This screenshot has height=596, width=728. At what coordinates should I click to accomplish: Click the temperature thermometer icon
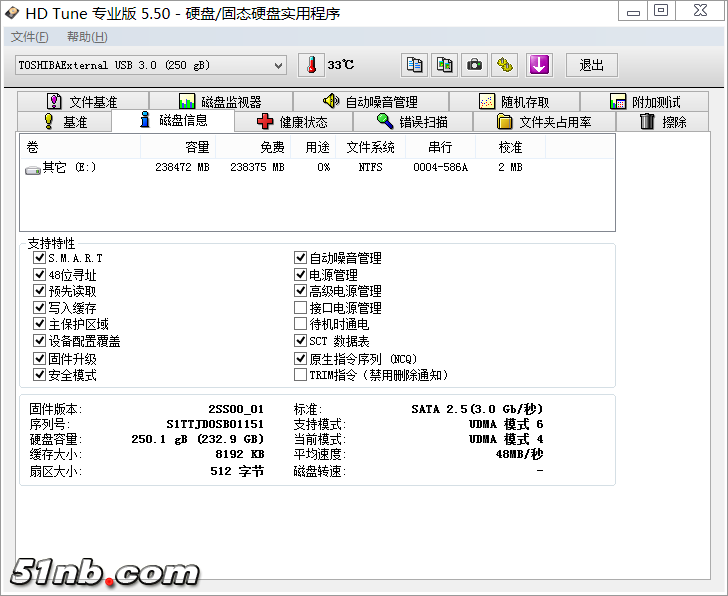(x=312, y=65)
